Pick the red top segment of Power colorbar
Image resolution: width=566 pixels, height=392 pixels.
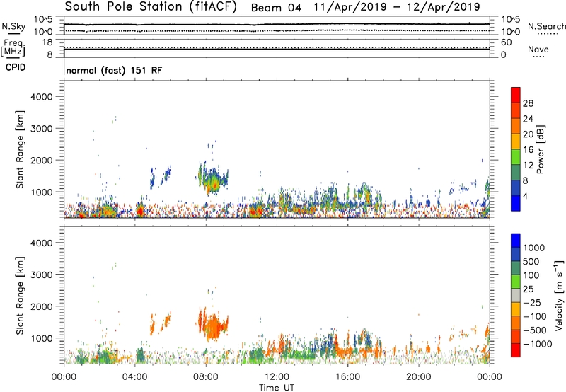[516, 96]
